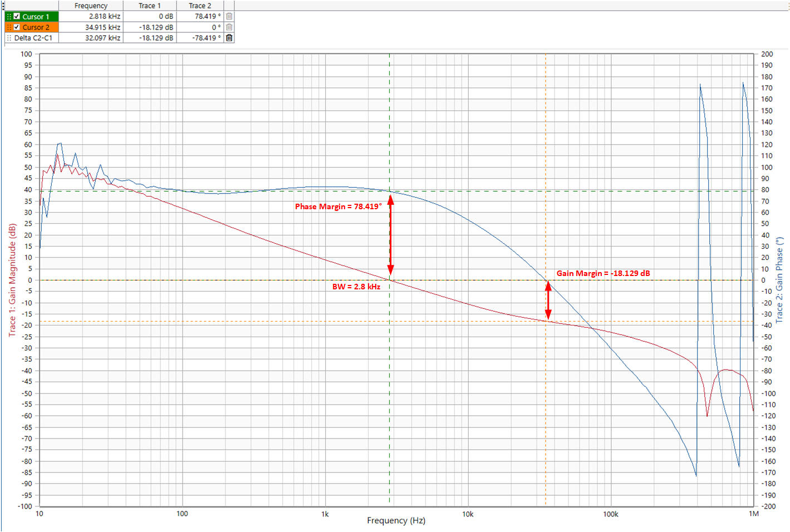The width and height of the screenshot is (790, 532).
Task: Click the vertical dots grip above cursor table
Action: coord(3,6)
